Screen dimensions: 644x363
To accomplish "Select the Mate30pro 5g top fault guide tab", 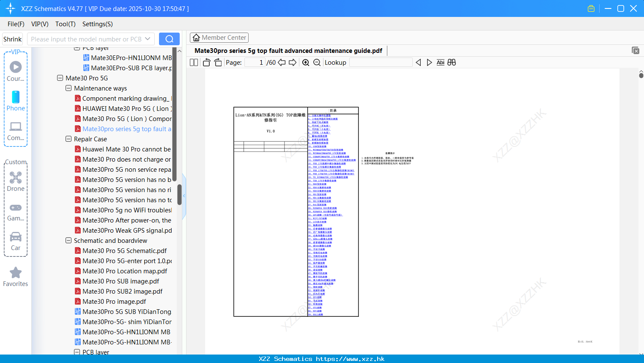I will coord(288,51).
